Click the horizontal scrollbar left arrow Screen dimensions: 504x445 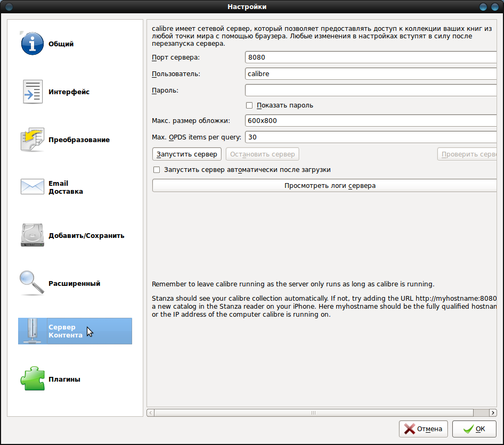pos(150,413)
